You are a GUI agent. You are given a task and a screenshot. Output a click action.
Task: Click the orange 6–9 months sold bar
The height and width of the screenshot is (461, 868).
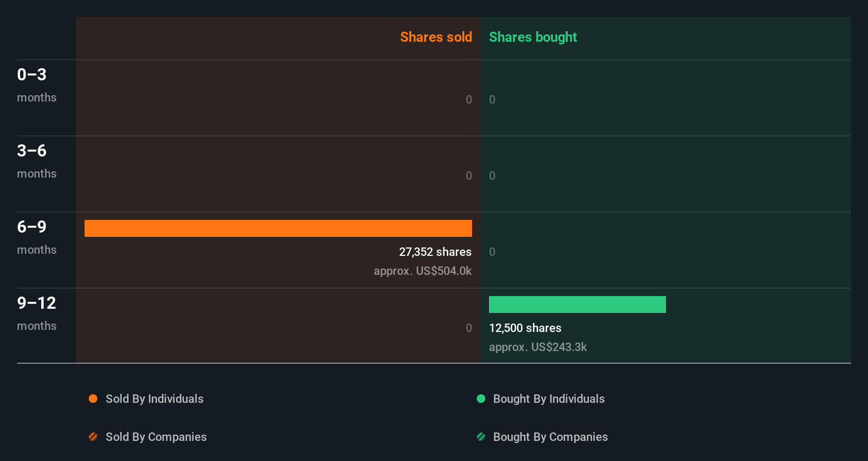coord(278,228)
